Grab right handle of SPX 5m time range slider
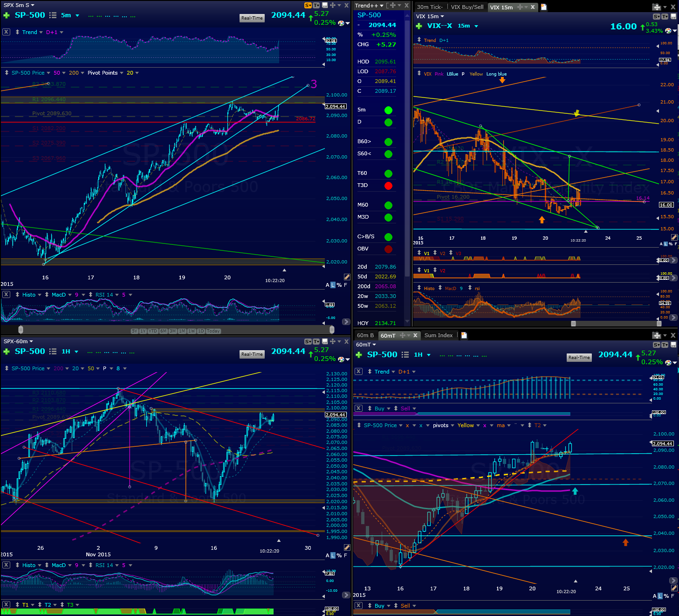 [x=332, y=330]
